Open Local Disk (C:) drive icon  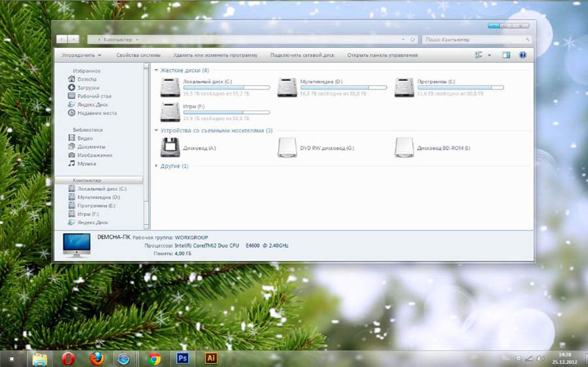(x=170, y=88)
